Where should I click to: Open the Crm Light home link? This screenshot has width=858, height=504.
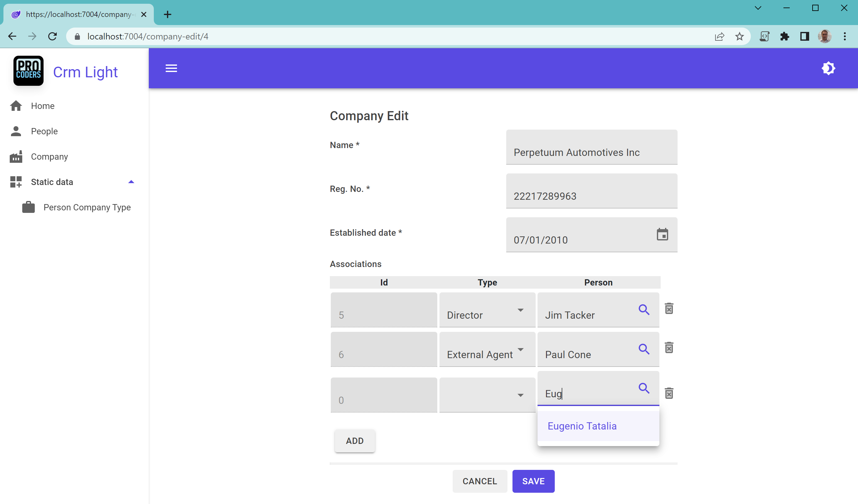click(x=86, y=72)
